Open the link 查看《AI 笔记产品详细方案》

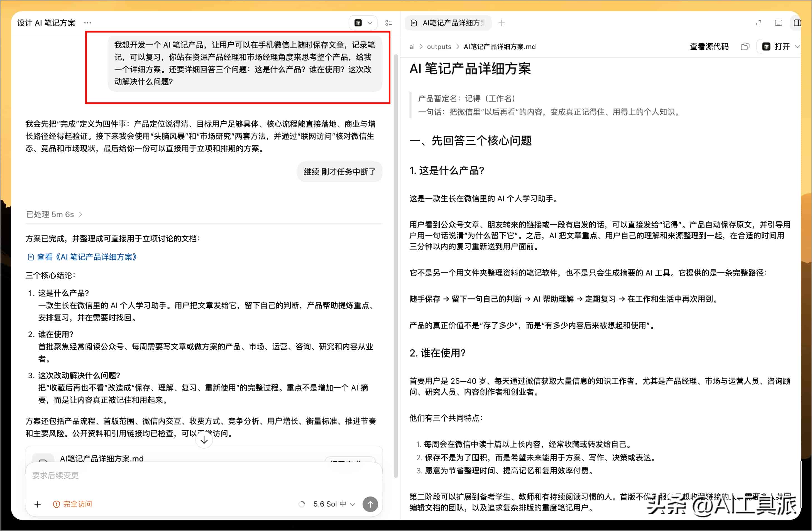pyautogui.click(x=82, y=257)
